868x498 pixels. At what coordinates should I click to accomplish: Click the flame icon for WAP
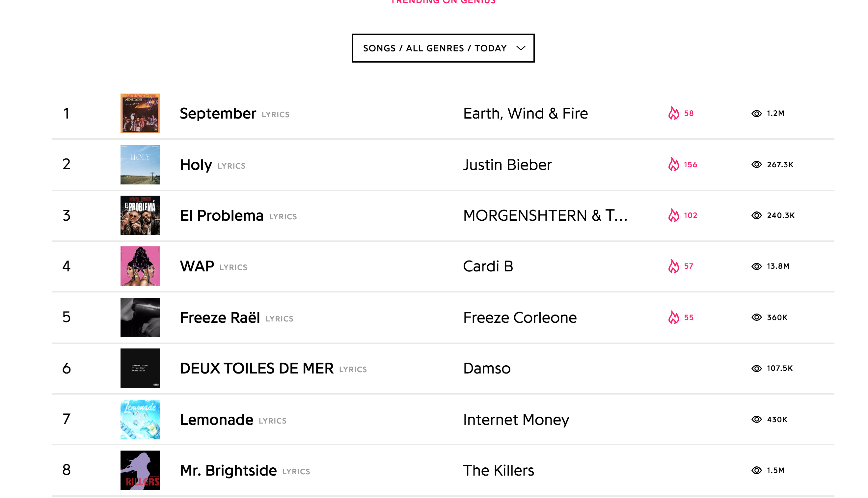point(673,266)
